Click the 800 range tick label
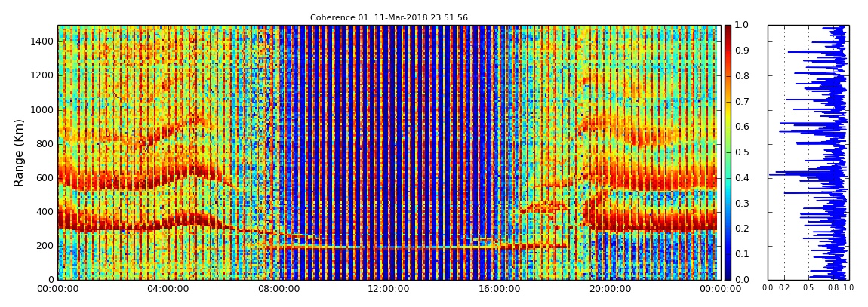The height and width of the screenshot is (307, 868). pyautogui.click(x=45, y=144)
